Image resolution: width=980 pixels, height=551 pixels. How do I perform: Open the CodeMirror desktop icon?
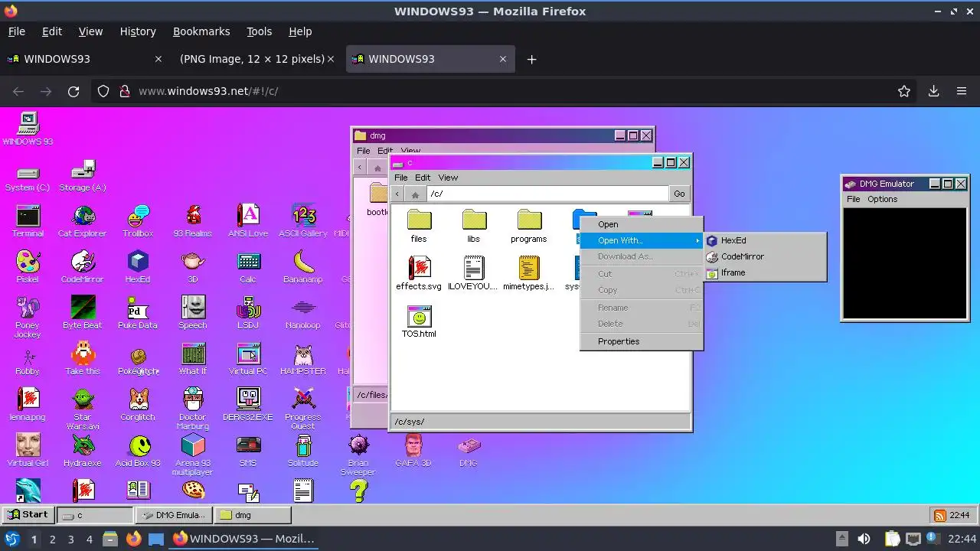(83, 267)
